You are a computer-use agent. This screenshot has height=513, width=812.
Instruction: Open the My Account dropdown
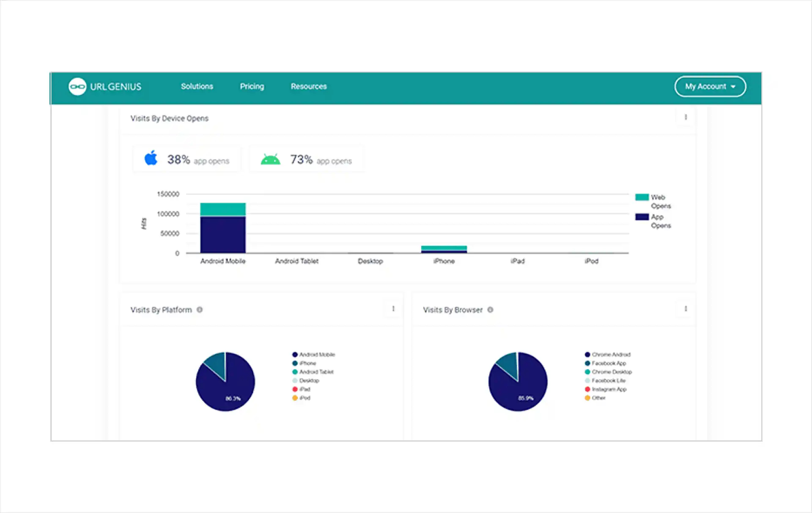tap(710, 86)
